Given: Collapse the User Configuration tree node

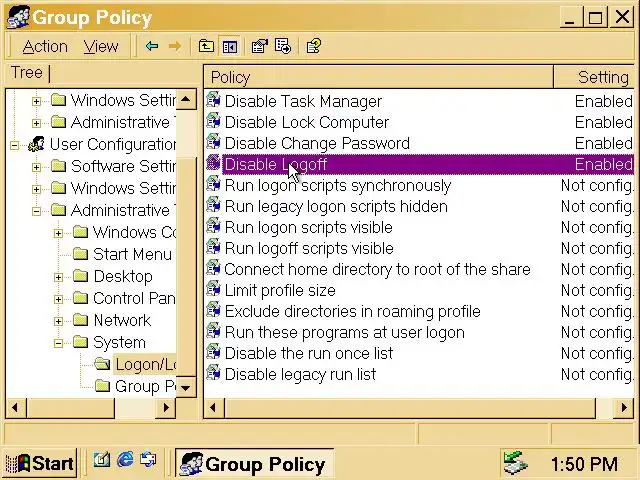Looking at the screenshot, I should click(14, 145).
